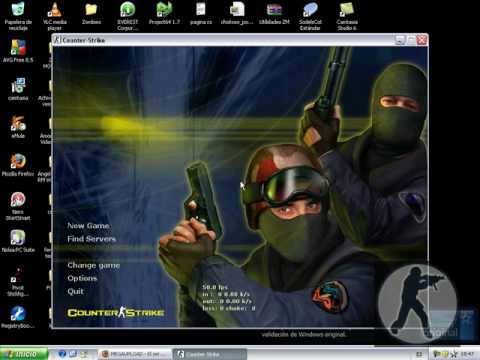Select Change game menu entry
The width and height of the screenshot is (480, 360).
pyautogui.click(x=94, y=265)
